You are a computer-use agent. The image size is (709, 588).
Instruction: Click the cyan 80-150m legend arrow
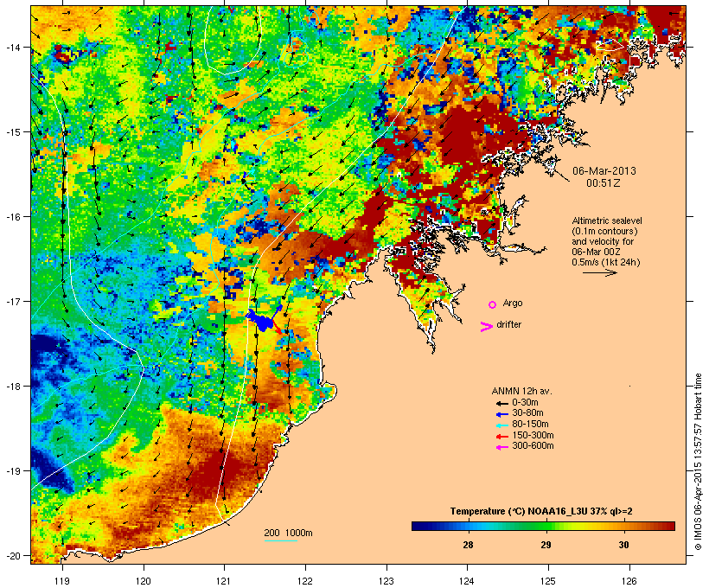pyautogui.click(x=501, y=425)
